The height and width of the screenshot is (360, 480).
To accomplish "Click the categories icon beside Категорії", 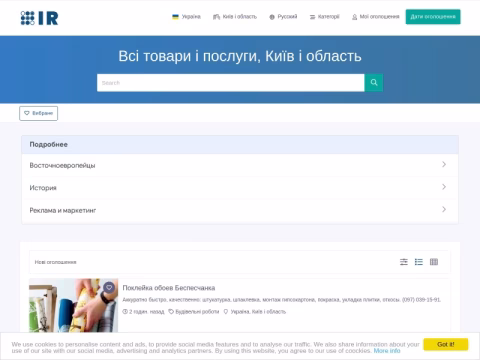I will [x=312, y=17].
